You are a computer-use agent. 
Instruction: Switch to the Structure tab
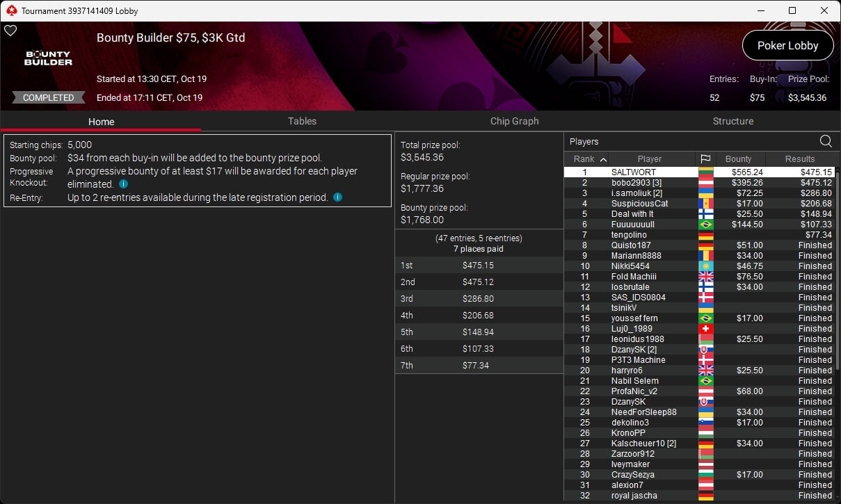click(732, 121)
